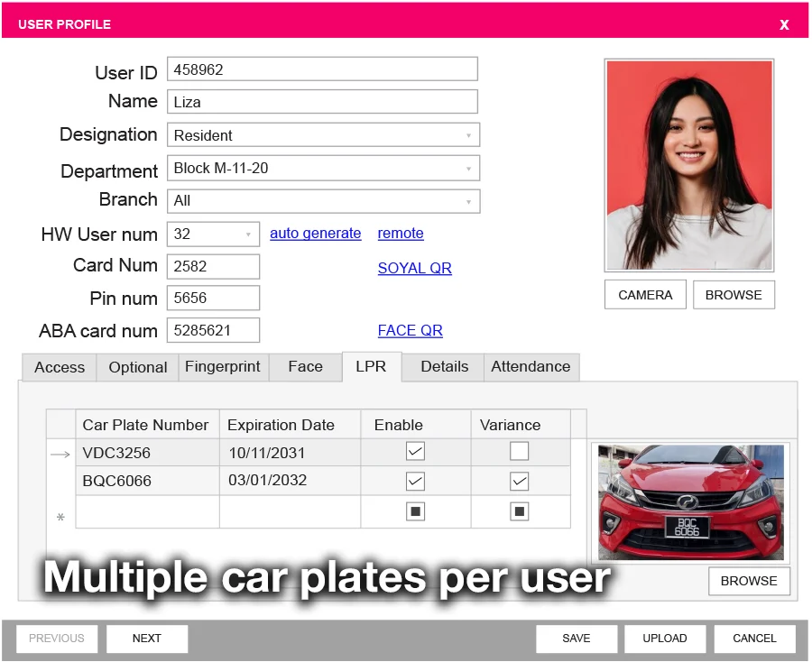Image resolution: width=812 pixels, height=662 pixels.
Task: Switch to the Optional tab
Action: coord(138,367)
